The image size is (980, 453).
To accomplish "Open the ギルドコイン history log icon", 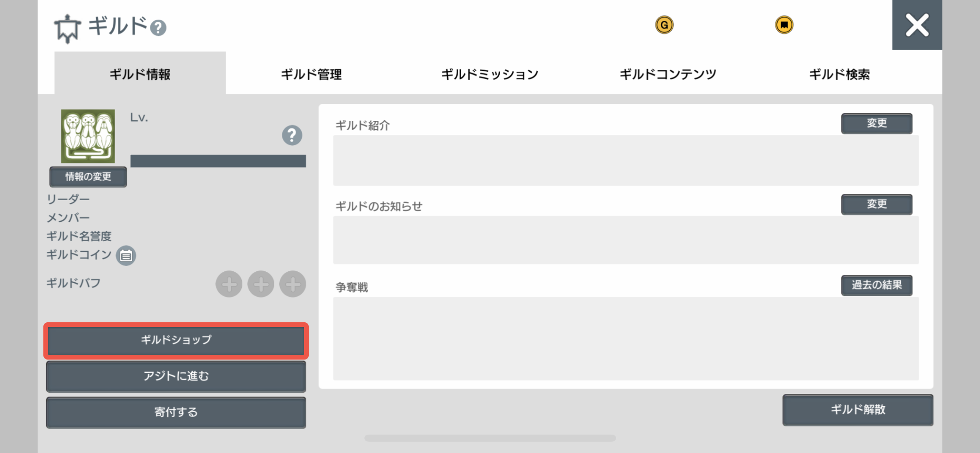I will [126, 256].
